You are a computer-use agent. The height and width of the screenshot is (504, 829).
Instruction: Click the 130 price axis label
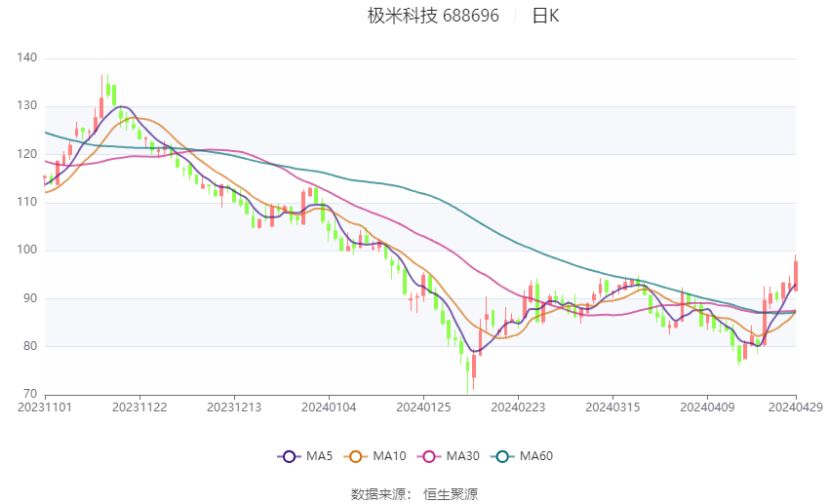[27, 105]
